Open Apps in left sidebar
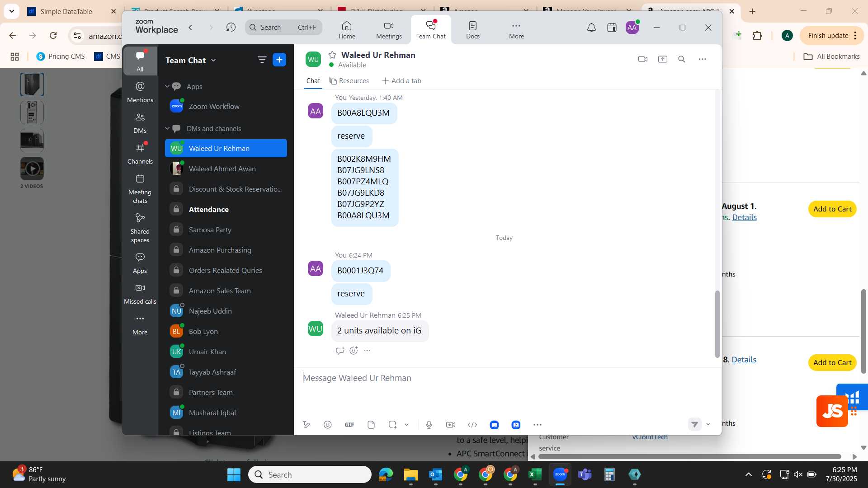 140,263
